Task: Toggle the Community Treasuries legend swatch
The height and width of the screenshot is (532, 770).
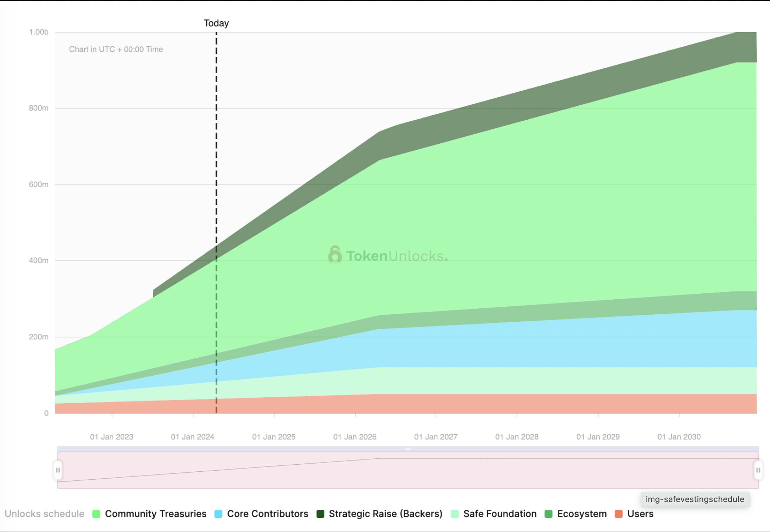Action: coord(96,514)
